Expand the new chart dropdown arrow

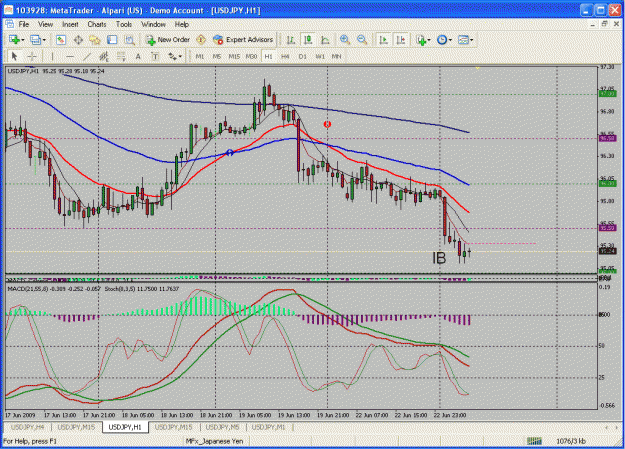coord(23,40)
